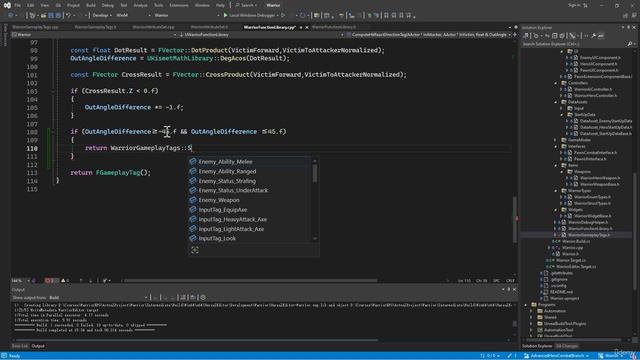Click the Solution Explorer properties wrench icon
Image resolution: width=640 pixels, height=360 pixels.
click(593, 36)
